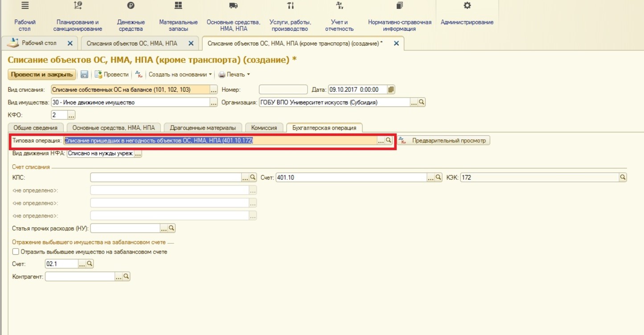Click the Провести button
The image size is (644, 335).
click(112, 74)
